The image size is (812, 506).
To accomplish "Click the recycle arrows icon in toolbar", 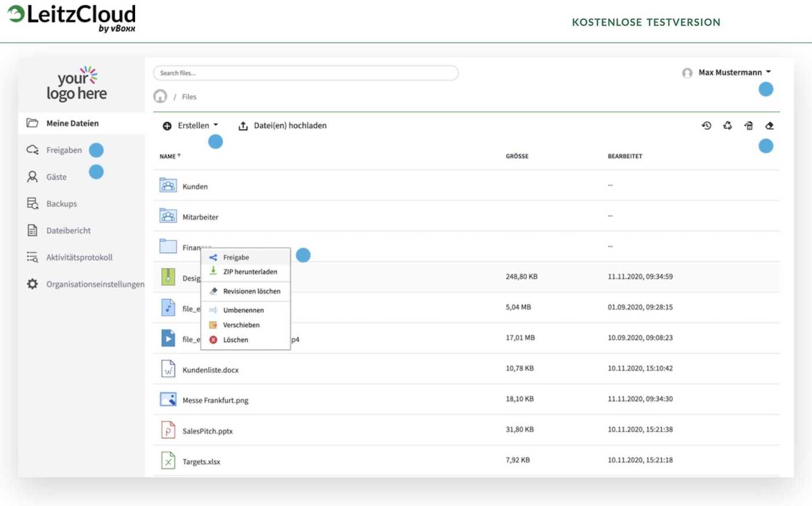I will 727,125.
